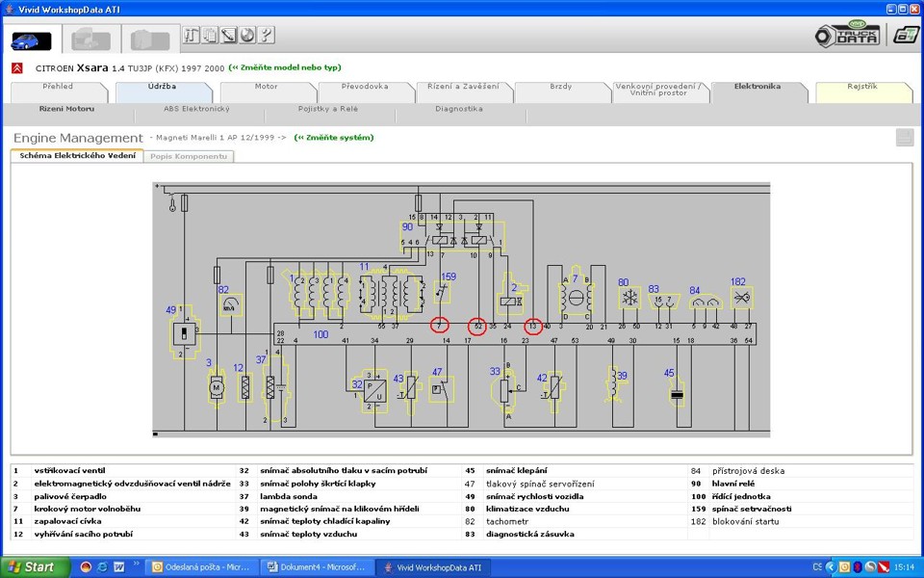Viewport: 924px width, 578px height.
Task: Switch to 'Dokument4 - Microsoft' taskbar window
Action: click(x=317, y=567)
